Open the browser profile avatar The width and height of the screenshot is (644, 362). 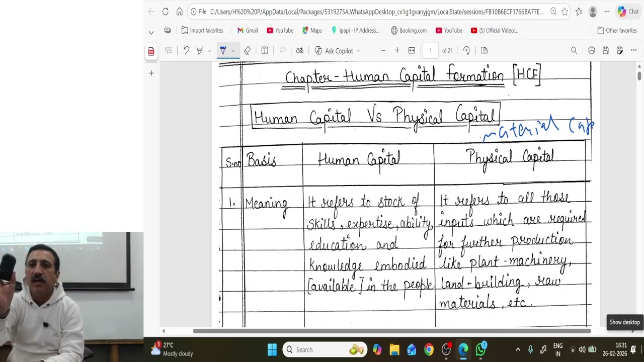(593, 12)
